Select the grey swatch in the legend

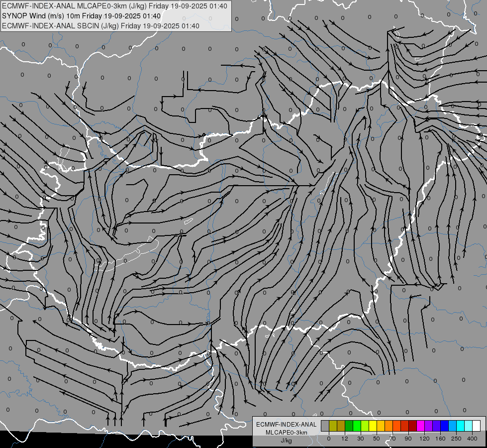pyautogui.click(x=325, y=426)
